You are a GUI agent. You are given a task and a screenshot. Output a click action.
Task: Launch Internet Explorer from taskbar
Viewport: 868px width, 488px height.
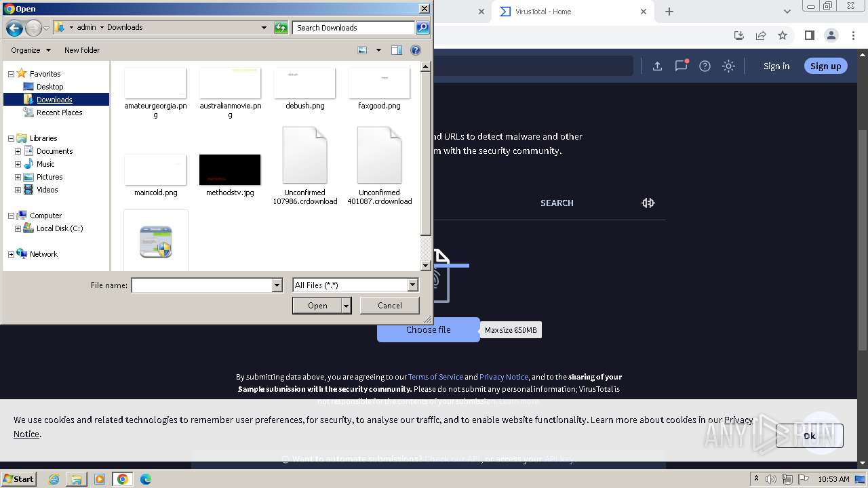pos(54,479)
